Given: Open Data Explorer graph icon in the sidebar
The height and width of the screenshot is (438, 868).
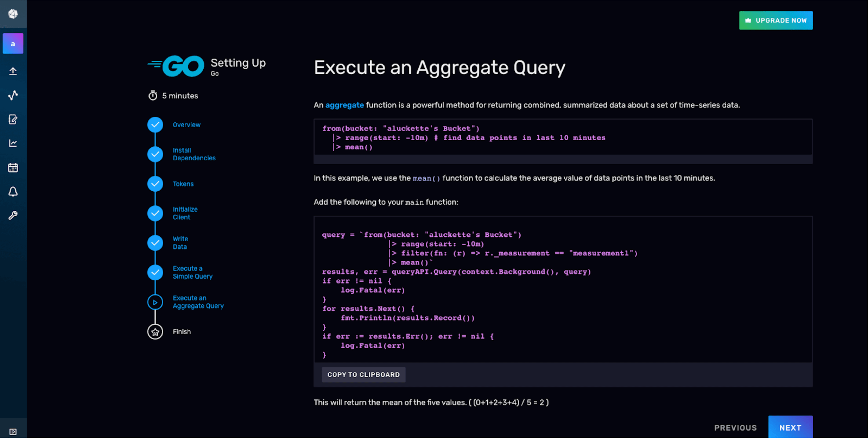Looking at the screenshot, I should pyautogui.click(x=13, y=95).
